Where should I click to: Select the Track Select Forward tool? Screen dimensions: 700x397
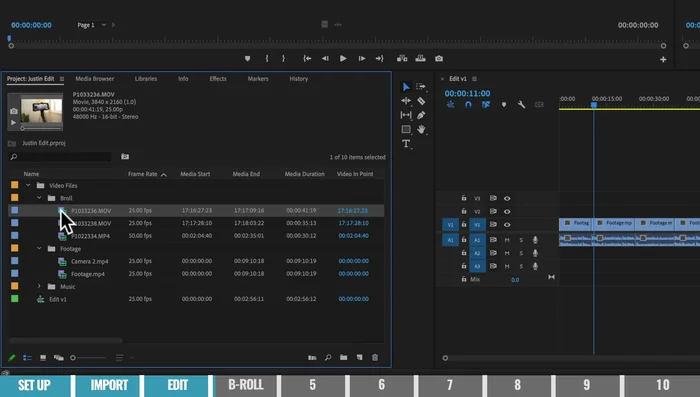[x=421, y=87]
